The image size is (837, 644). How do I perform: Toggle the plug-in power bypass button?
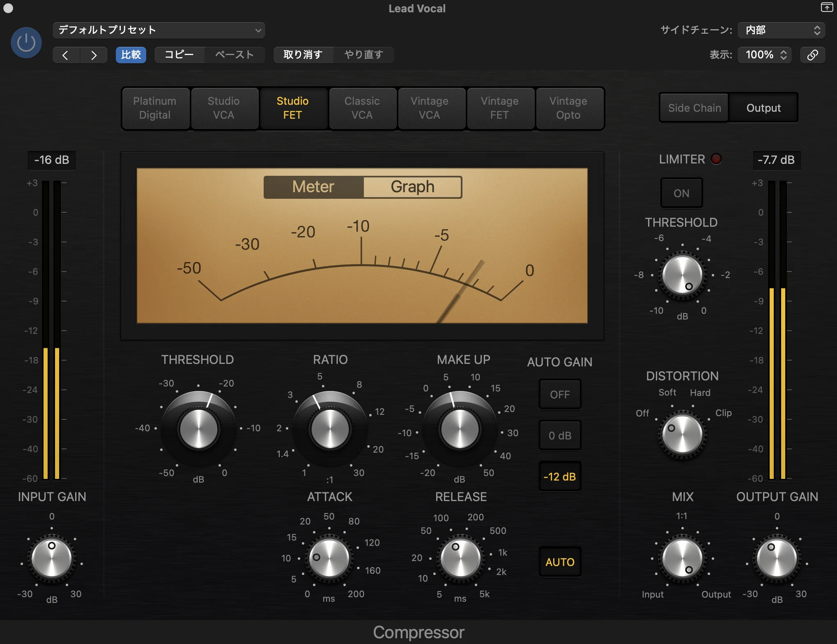(x=26, y=43)
